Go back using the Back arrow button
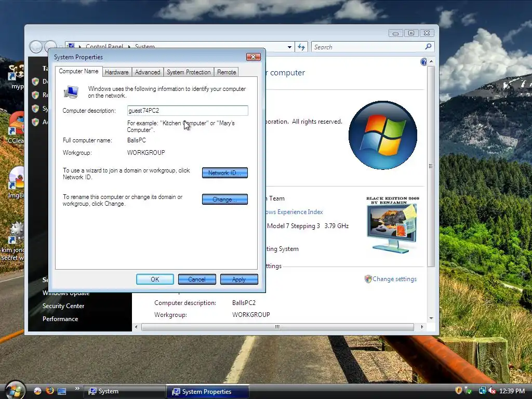The width and height of the screenshot is (532, 399). (36, 47)
